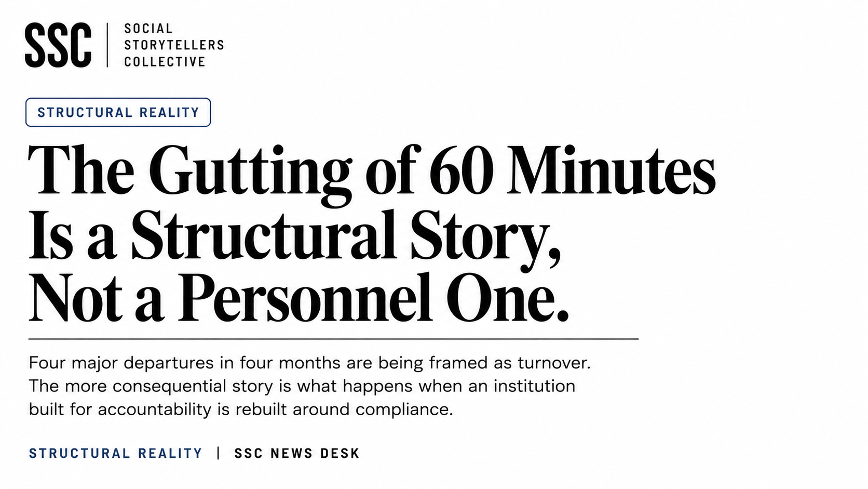Open the SSC News Desk byline
The height and width of the screenshot is (489, 868).
tap(297, 454)
